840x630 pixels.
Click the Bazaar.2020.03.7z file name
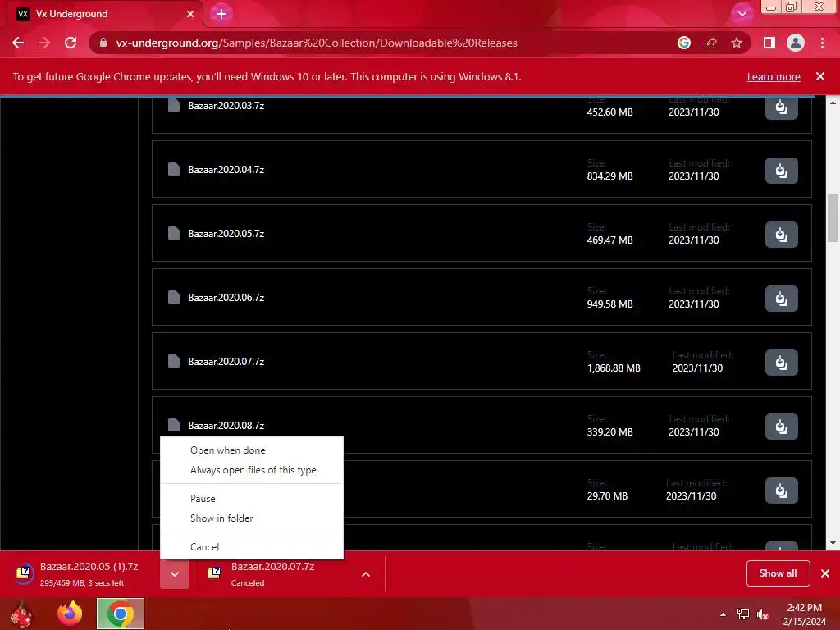point(226,106)
